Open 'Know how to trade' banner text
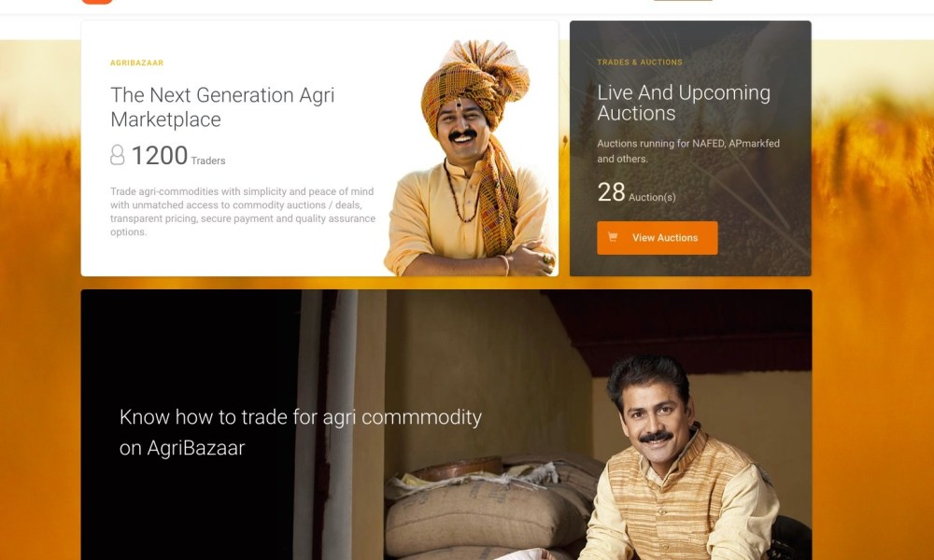Image resolution: width=934 pixels, height=560 pixels. [x=300, y=432]
